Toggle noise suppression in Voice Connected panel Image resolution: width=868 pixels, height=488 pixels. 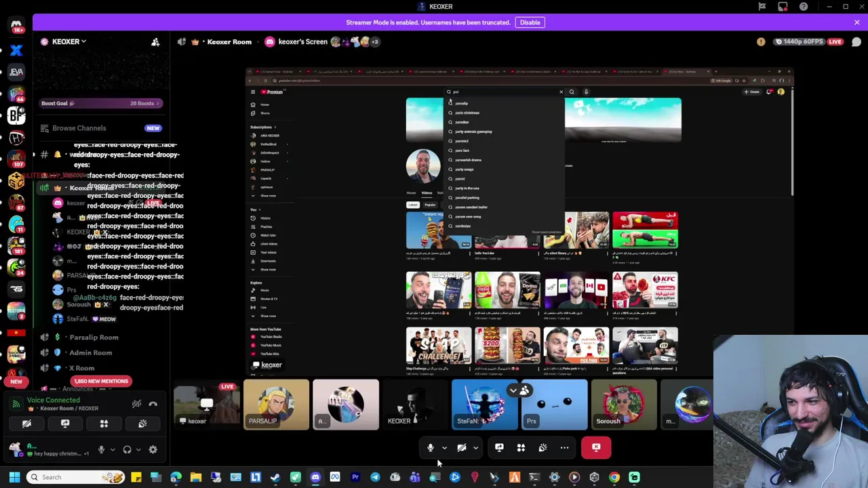pyautogui.click(x=136, y=404)
